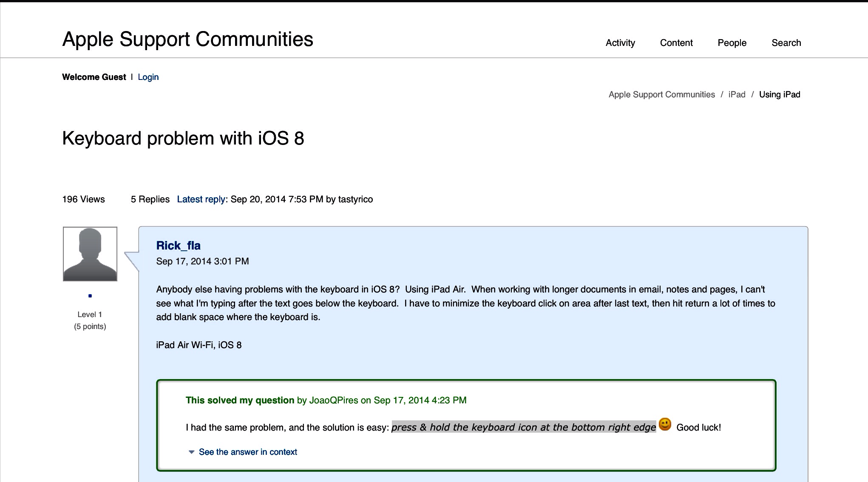Image resolution: width=868 pixels, height=482 pixels.
Task: Expand the answer-in-context triangle arrow
Action: pyautogui.click(x=191, y=452)
